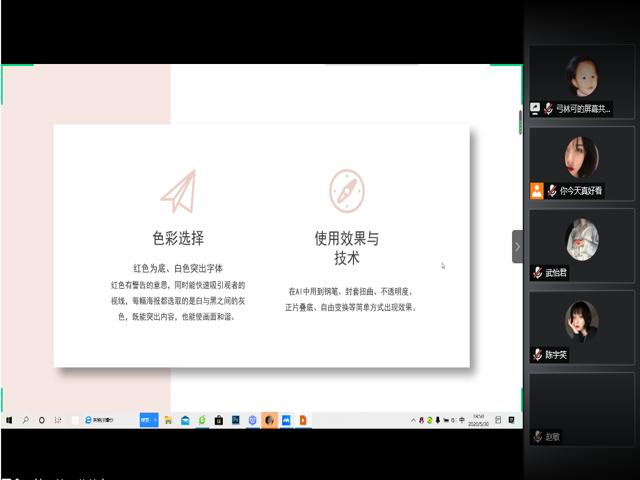Click subtitle 红色为底、白色突出字体
Screen dimensions: 640x480
point(178,268)
